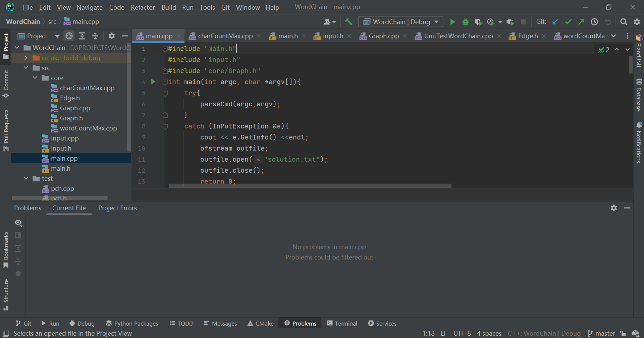Go to next highlighted problem arrow
This screenshot has height=338, width=644.
coord(627,49)
